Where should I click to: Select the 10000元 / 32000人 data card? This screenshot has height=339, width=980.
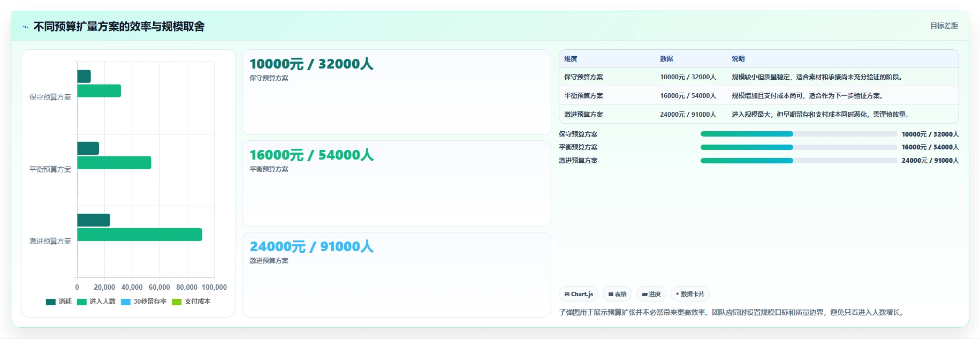(x=396, y=92)
